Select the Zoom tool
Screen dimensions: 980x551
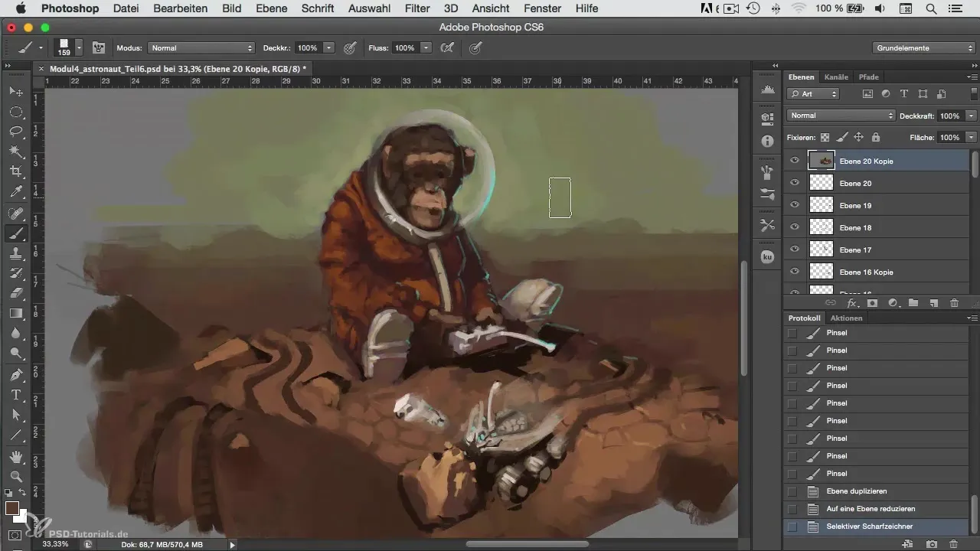click(16, 477)
